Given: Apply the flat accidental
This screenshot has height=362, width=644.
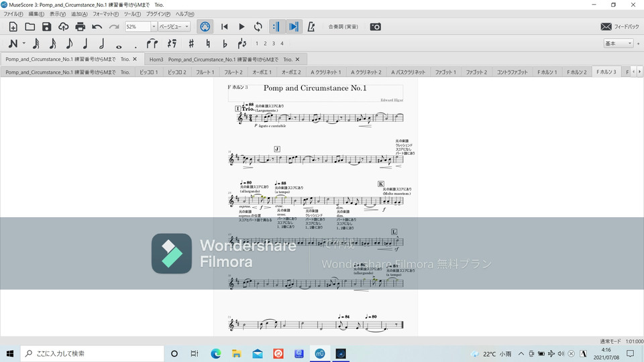Looking at the screenshot, I should 225,44.
